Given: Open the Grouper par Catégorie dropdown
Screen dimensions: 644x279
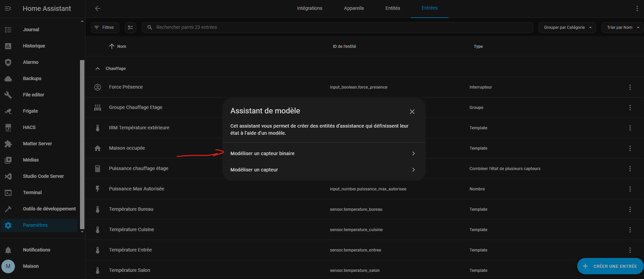Looking at the screenshot, I should tap(567, 27).
